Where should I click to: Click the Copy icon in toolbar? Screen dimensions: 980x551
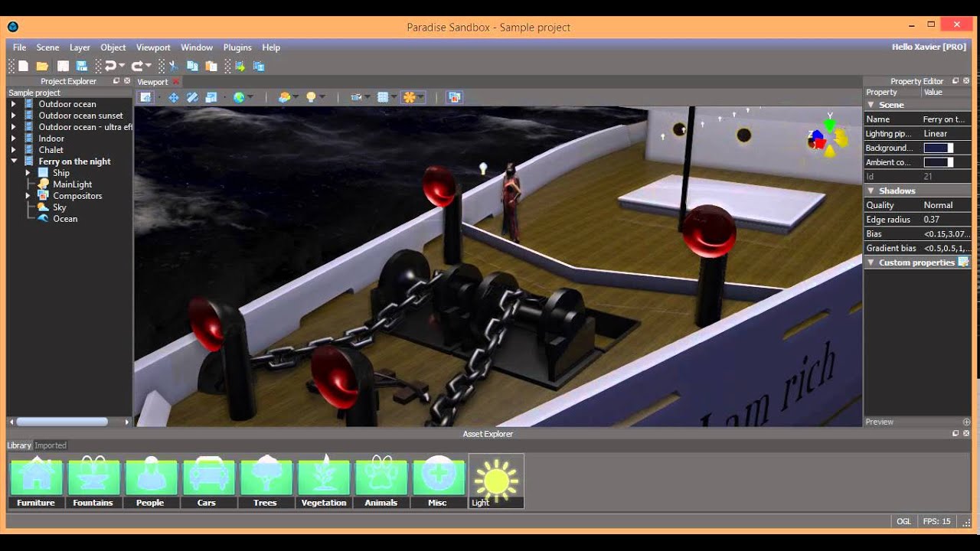[192, 67]
